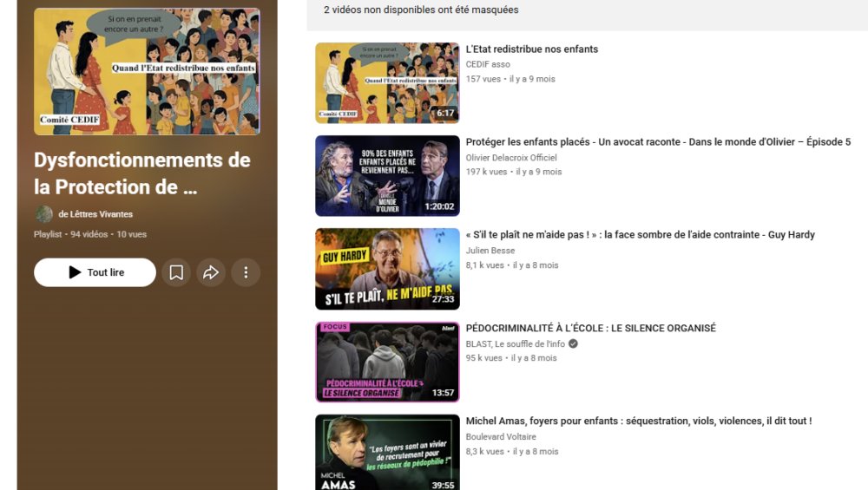The image size is (868, 490).
Task: Click the '8,1 k vues · il y a 8 mois' text
Action: (512, 265)
